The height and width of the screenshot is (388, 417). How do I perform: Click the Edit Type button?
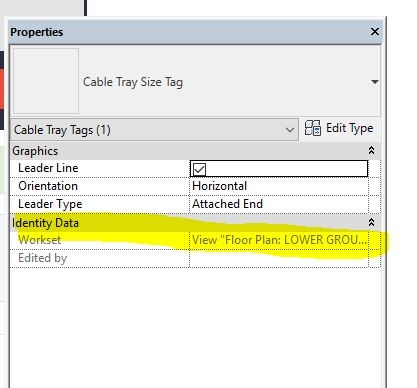(x=339, y=128)
